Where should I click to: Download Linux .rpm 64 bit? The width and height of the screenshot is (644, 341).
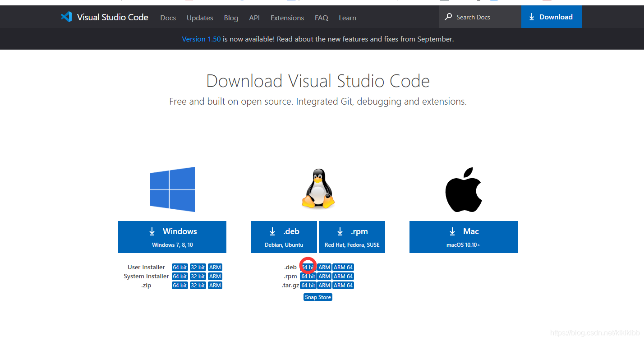point(308,276)
